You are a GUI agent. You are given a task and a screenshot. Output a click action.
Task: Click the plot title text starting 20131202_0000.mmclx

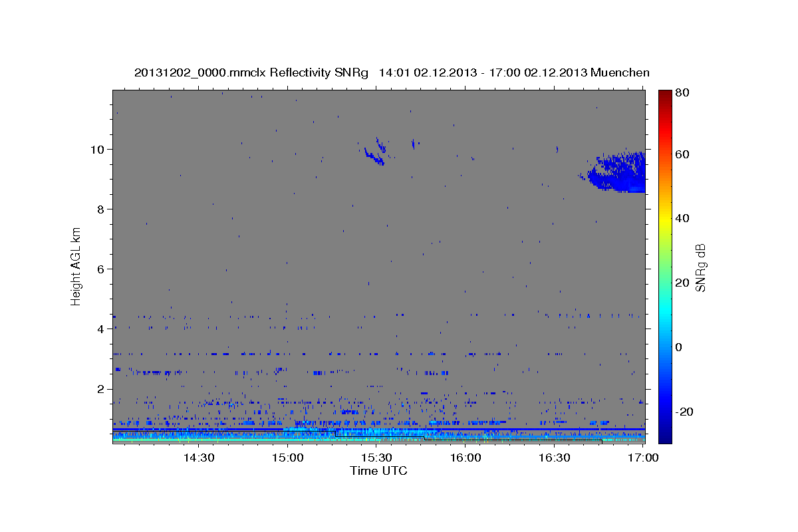(x=392, y=72)
